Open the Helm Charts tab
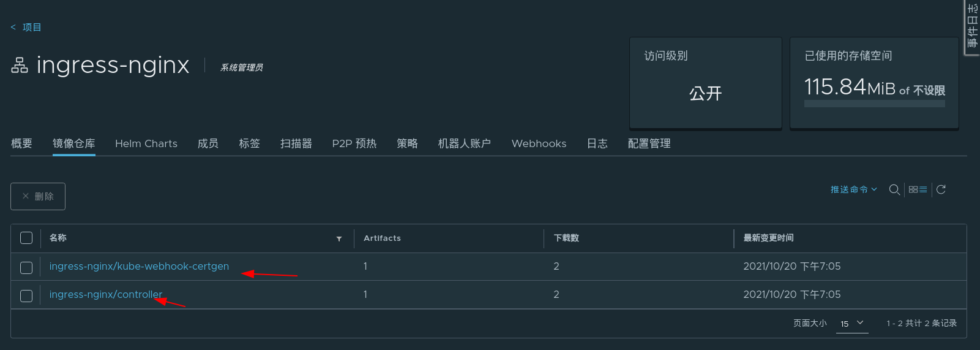The width and height of the screenshot is (980, 350). point(146,143)
